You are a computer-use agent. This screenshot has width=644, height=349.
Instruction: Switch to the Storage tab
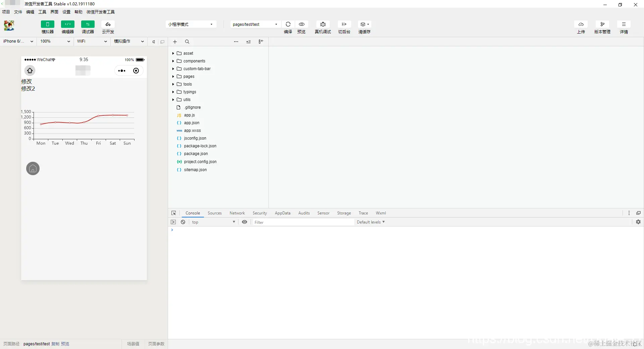click(344, 213)
